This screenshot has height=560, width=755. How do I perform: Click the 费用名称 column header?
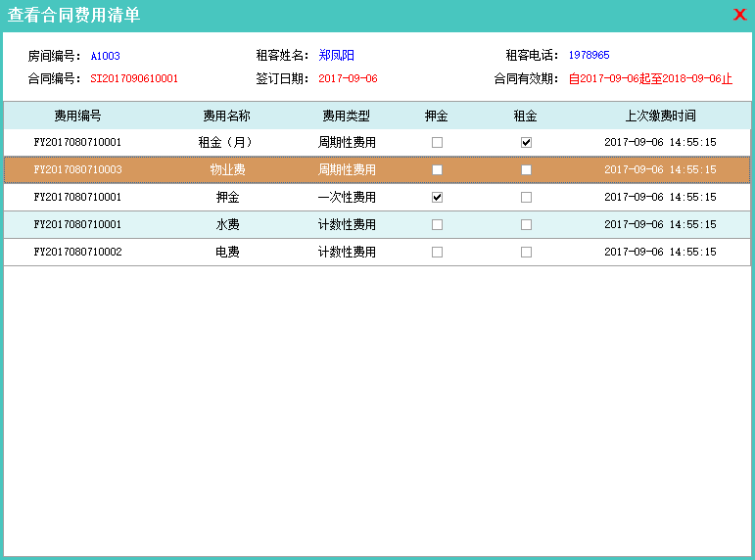click(x=226, y=116)
